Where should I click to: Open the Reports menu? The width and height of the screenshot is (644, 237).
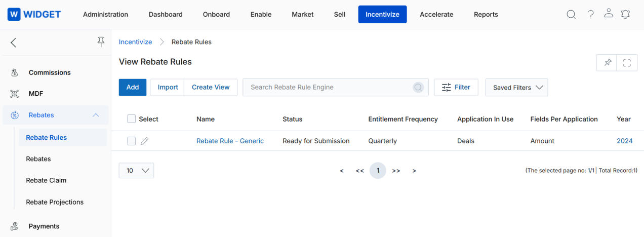[486, 14]
